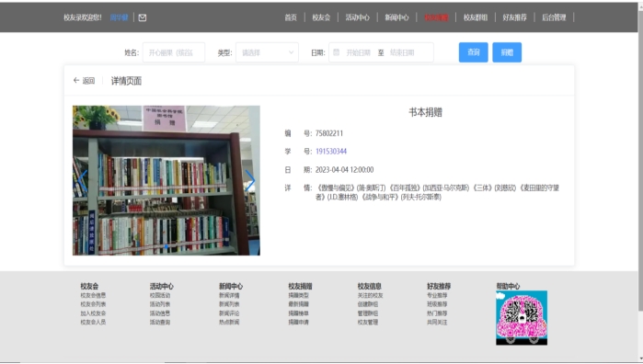Open the mail envelope icon in header
This screenshot has height=364, width=643.
[x=143, y=17]
